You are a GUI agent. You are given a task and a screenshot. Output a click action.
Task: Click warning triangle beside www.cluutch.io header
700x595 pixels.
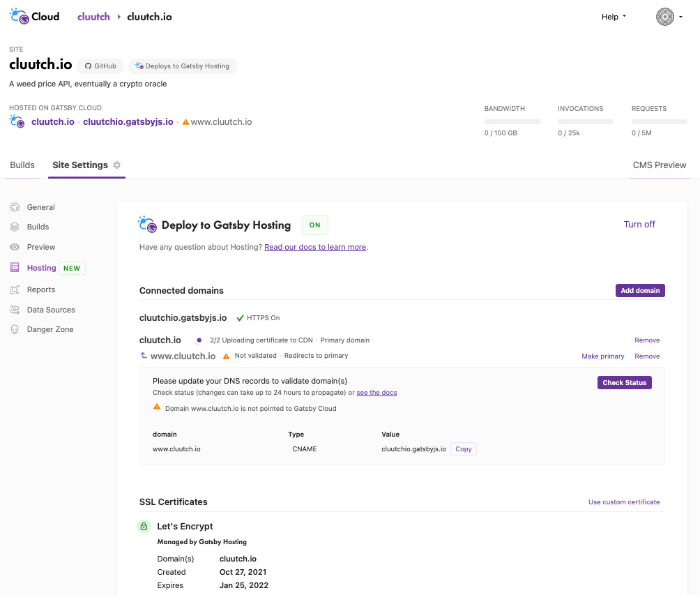coord(185,122)
